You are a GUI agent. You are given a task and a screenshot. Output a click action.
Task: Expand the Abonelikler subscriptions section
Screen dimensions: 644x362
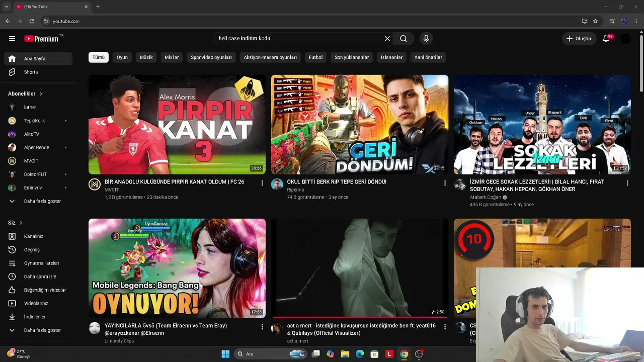click(25, 94)
